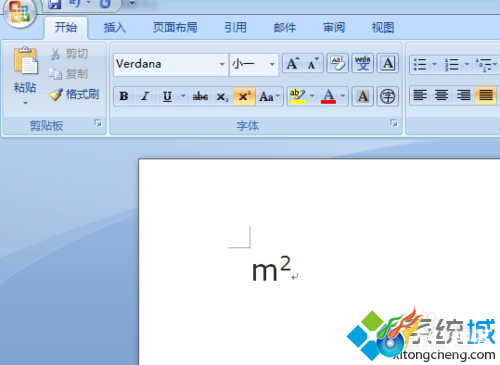Viewport: 500px width, 365px height.
Task: Toggle the highlighted Superscript button
Action: pos(244,97)
